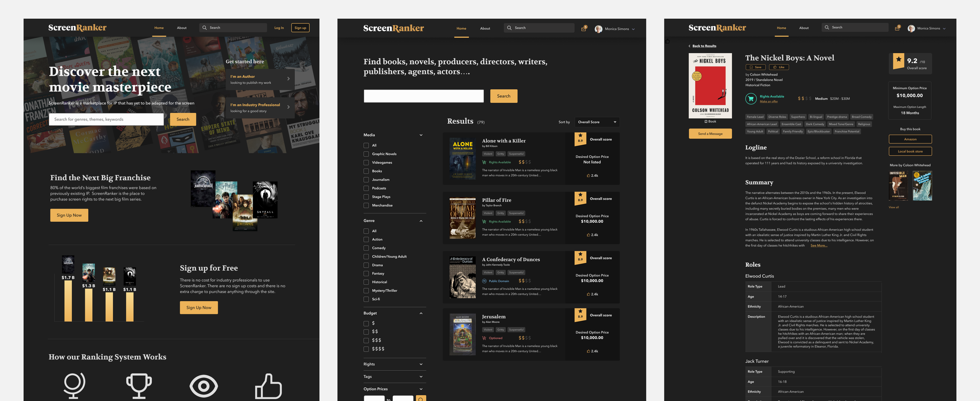
Task: Open the About tab on landing page
Action: 181,28
